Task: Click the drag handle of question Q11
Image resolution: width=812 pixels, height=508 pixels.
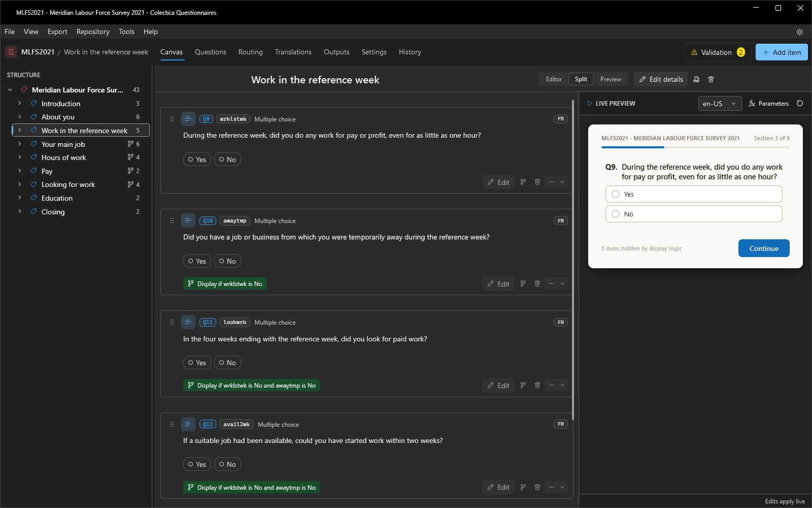Action: coord(172,322)
